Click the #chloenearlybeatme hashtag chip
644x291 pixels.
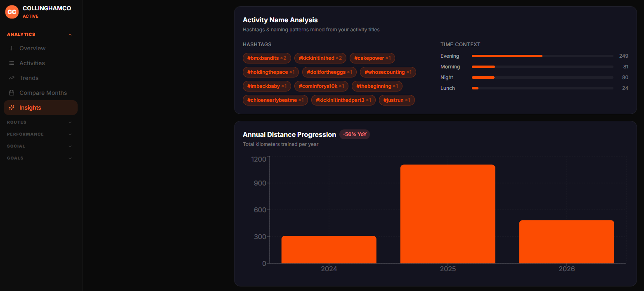(275, 100)
